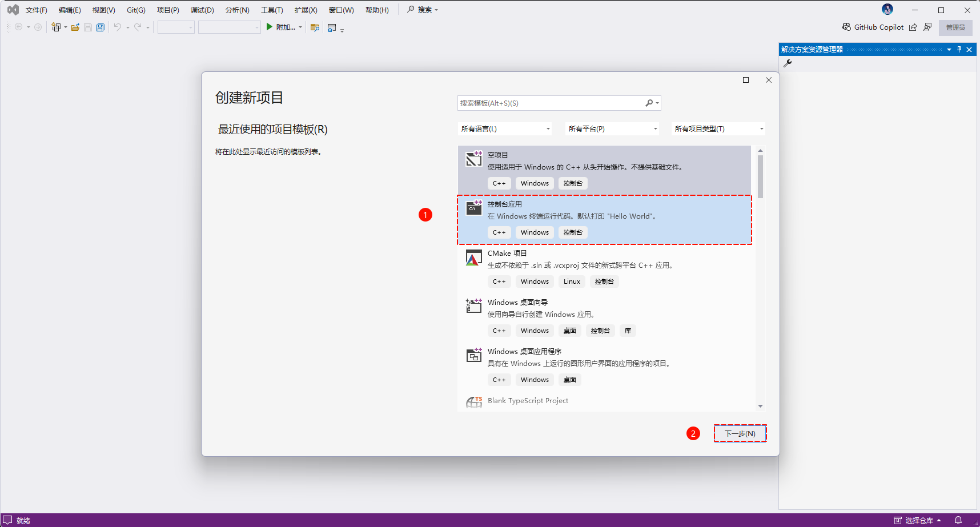
Task: Click the notification bell in status bar
Action: pos(958,520)
